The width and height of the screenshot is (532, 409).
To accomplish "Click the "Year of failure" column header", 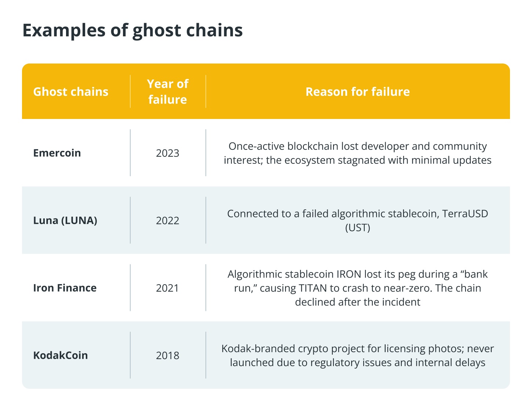I will click(168, 92).
